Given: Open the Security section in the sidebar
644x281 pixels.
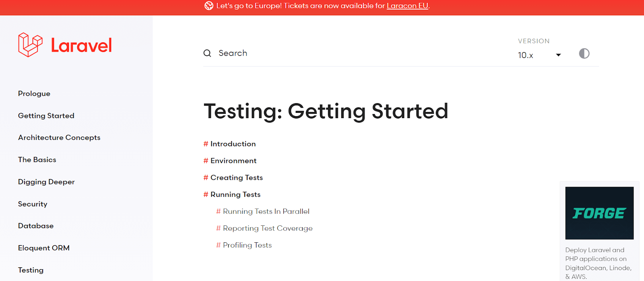Looking at the screenshot, I should point(32,204).
